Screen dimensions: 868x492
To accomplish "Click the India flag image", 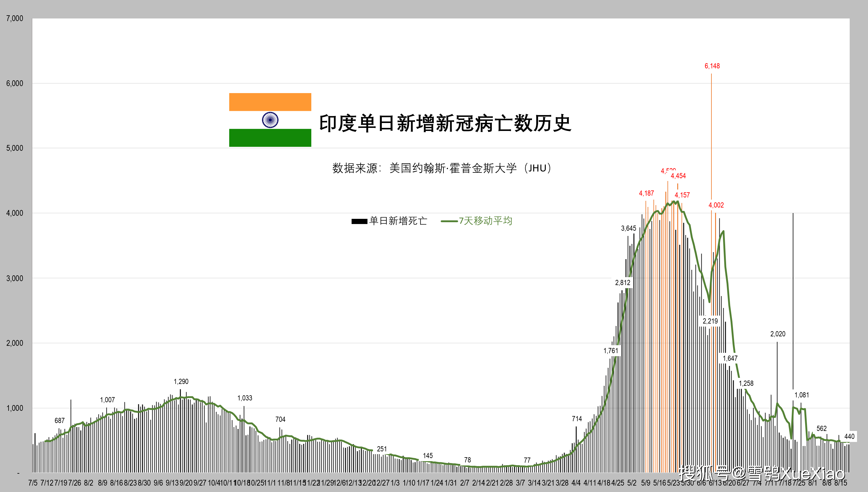I will [270, 120].
